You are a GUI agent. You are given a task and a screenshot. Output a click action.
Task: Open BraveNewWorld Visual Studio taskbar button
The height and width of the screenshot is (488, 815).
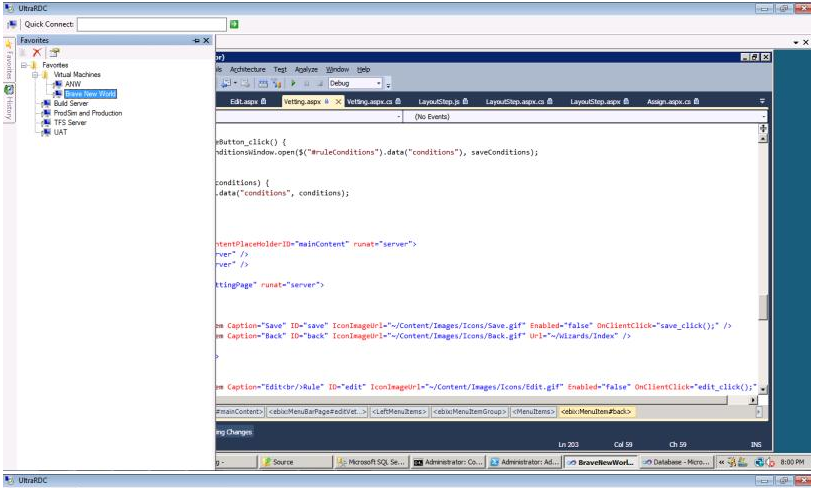(601, 461)
